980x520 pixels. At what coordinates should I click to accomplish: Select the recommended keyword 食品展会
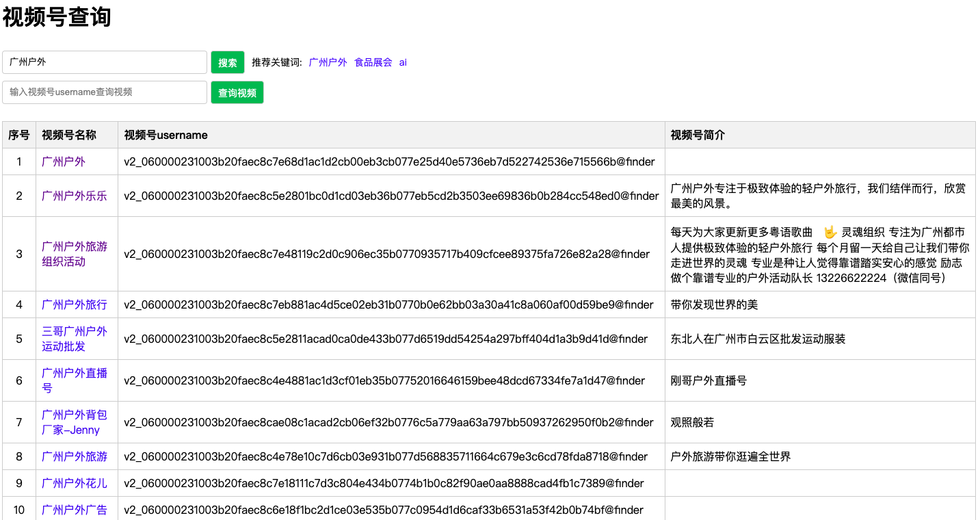(373, 62)
